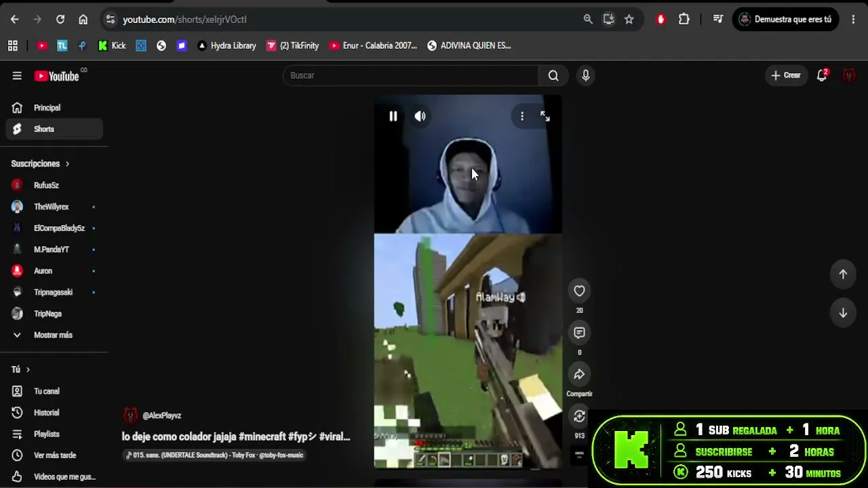Open the Extensions puzzle menu
Image resolution: width=868 pixels, height=488 pixels.
point(684,20)
